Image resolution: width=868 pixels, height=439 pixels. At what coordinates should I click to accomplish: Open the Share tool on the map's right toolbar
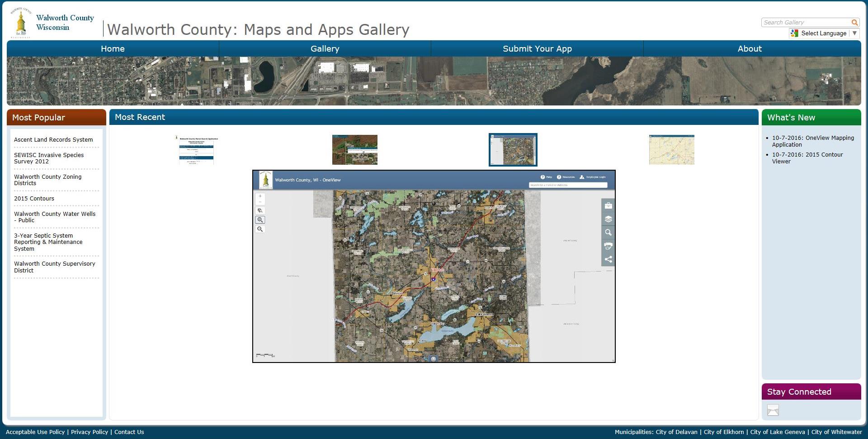click(608, 259)
